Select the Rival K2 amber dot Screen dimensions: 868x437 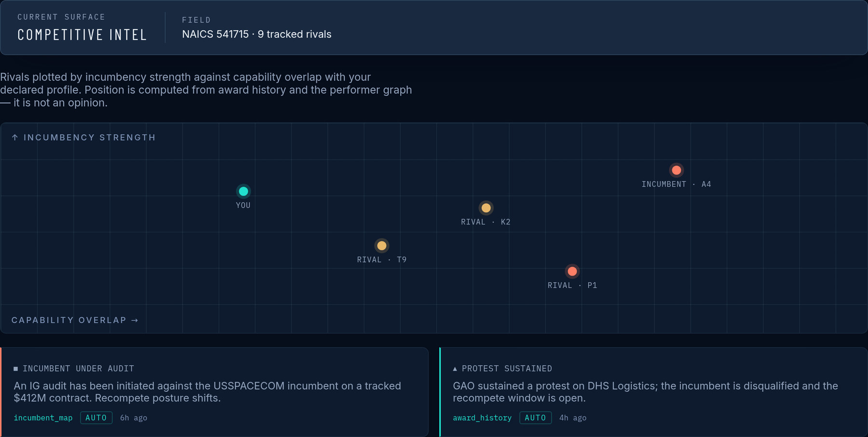coord(486,208)
